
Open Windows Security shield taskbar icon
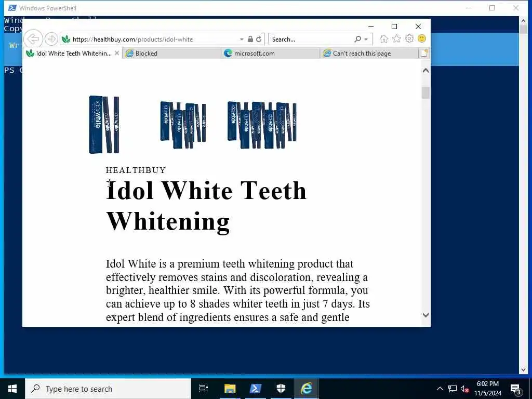click(x=281, y=389)
